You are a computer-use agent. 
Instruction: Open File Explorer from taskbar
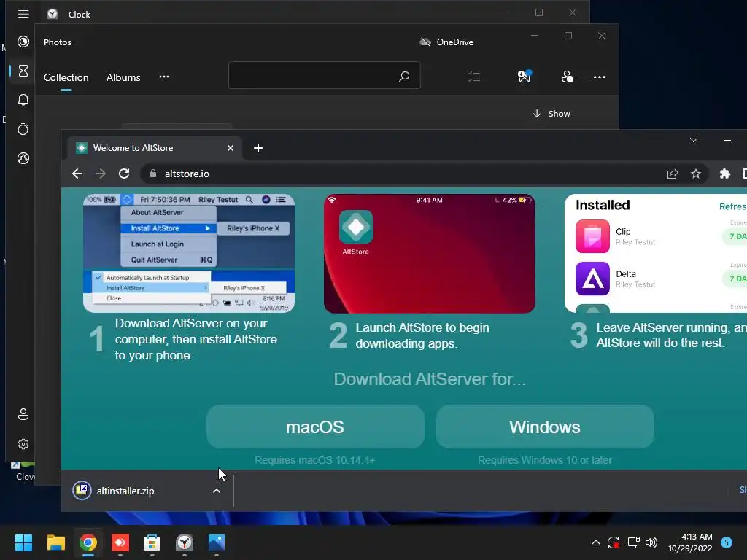pyautogui.click(x=55, y=542)
